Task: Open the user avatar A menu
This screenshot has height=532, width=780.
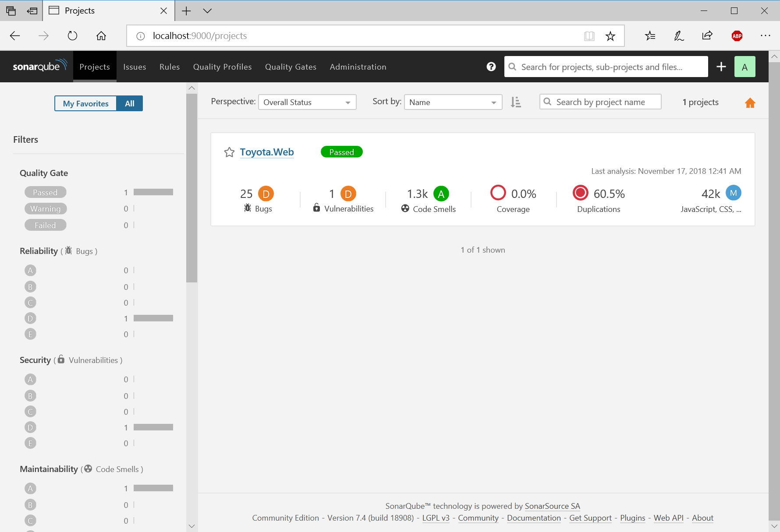Action: coord(745,67)
